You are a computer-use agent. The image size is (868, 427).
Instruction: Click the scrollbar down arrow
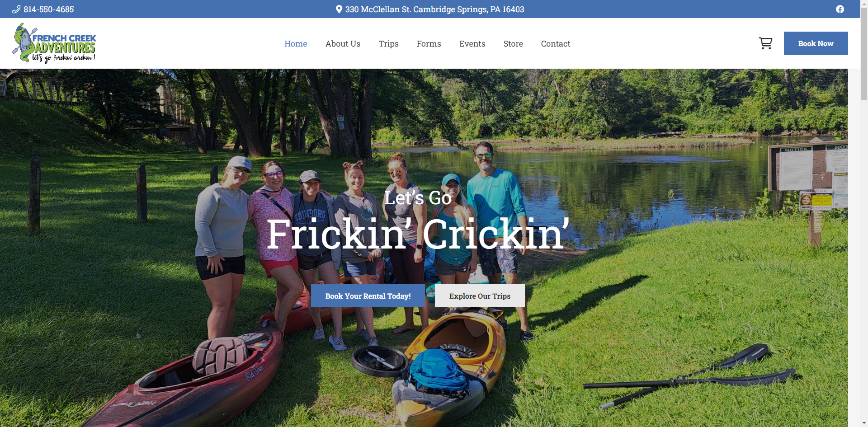tap(864, 423)
